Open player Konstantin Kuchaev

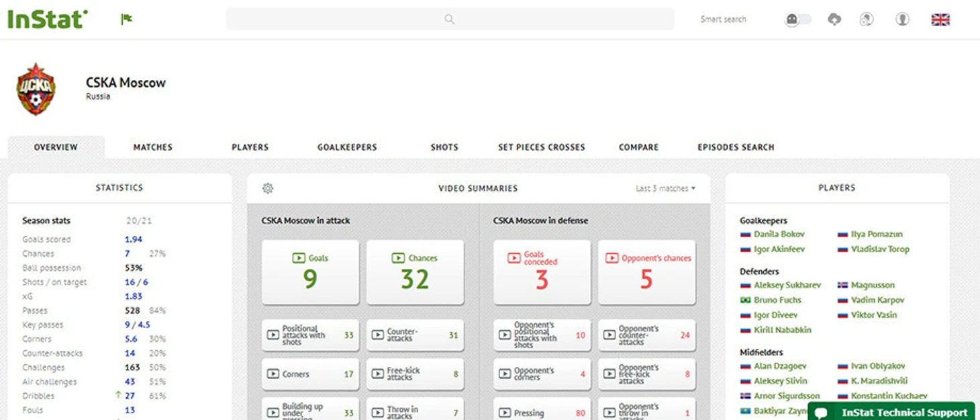click(x=889, y=396)
